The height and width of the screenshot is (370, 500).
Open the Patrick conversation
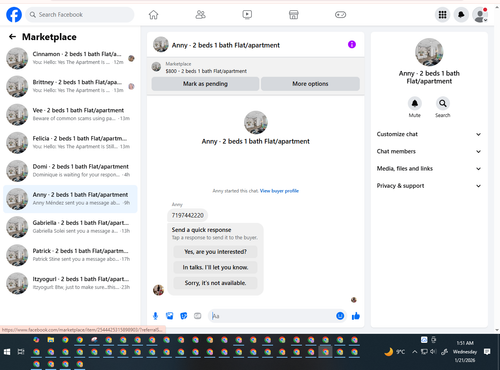70,255
